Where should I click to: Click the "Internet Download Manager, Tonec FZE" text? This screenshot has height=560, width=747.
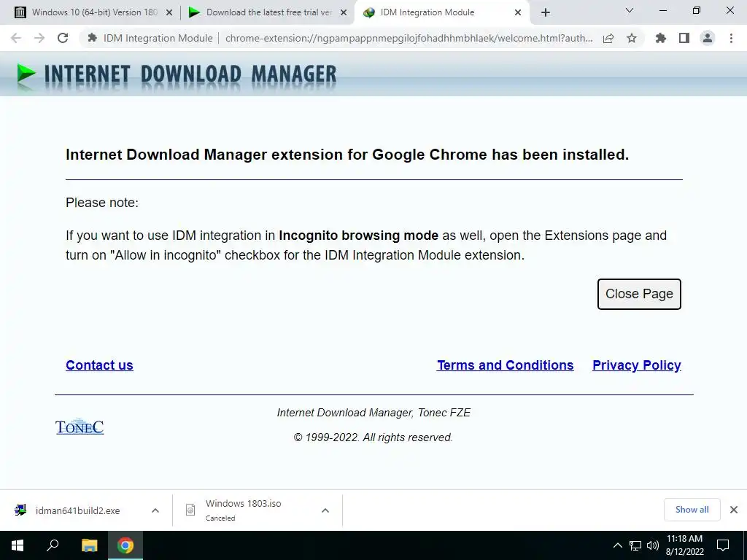[373, 413]
